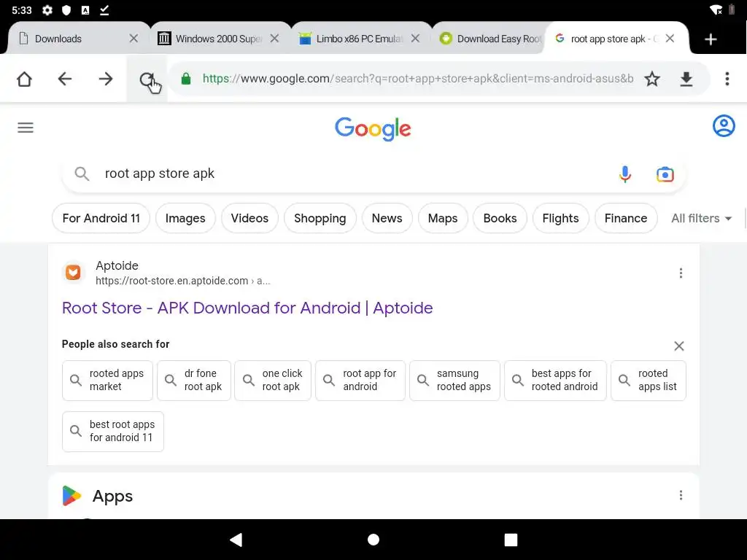The image size is (747, 560).
Task: Close the Limbo x86 PC Emulator tab
Action: [415, 39]
